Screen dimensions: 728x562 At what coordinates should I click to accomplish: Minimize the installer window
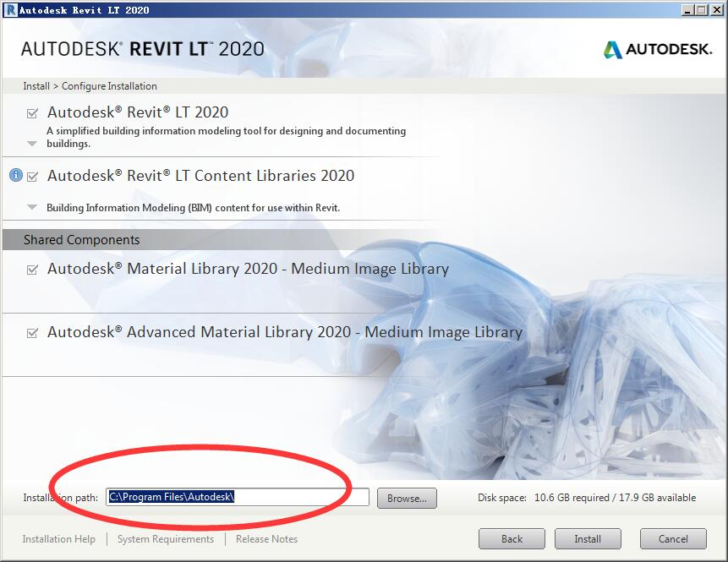coord(687,10)
